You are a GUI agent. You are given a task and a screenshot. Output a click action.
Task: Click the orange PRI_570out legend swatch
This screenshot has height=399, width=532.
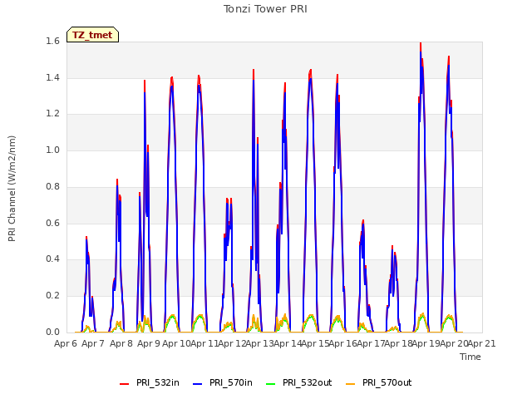[350, 383]
